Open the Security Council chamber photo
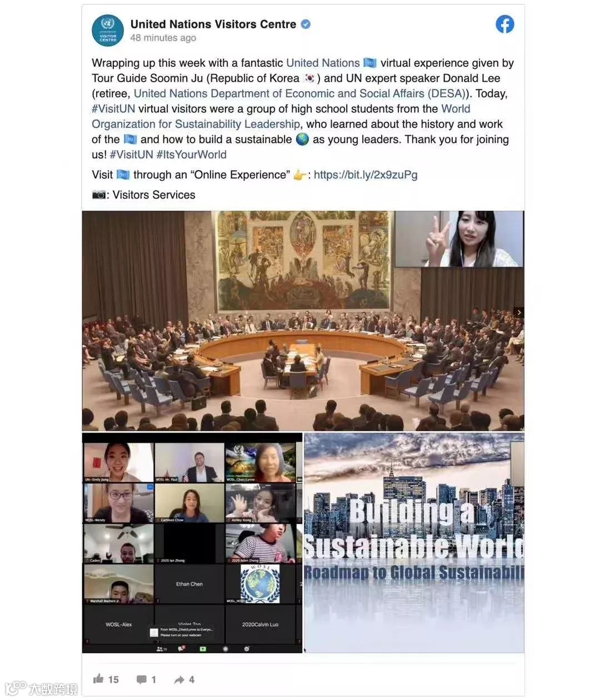This screenshot has height=700, width=600. pyautogui.click(x=303, y=321)
